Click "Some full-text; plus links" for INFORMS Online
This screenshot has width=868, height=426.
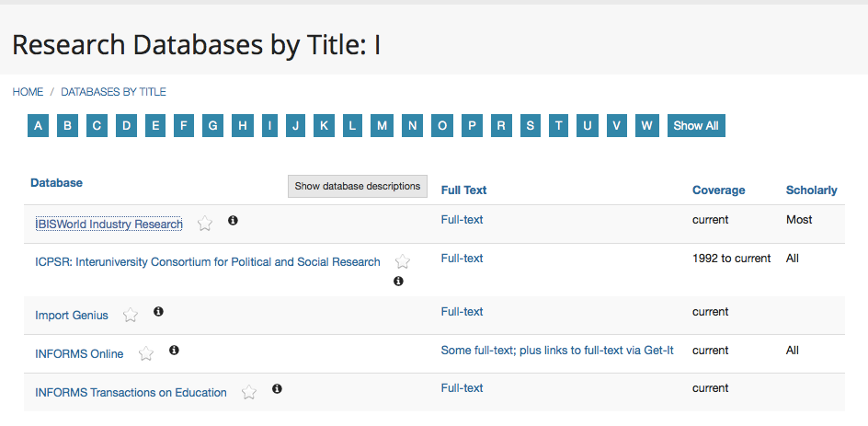(x=557, y=351)
